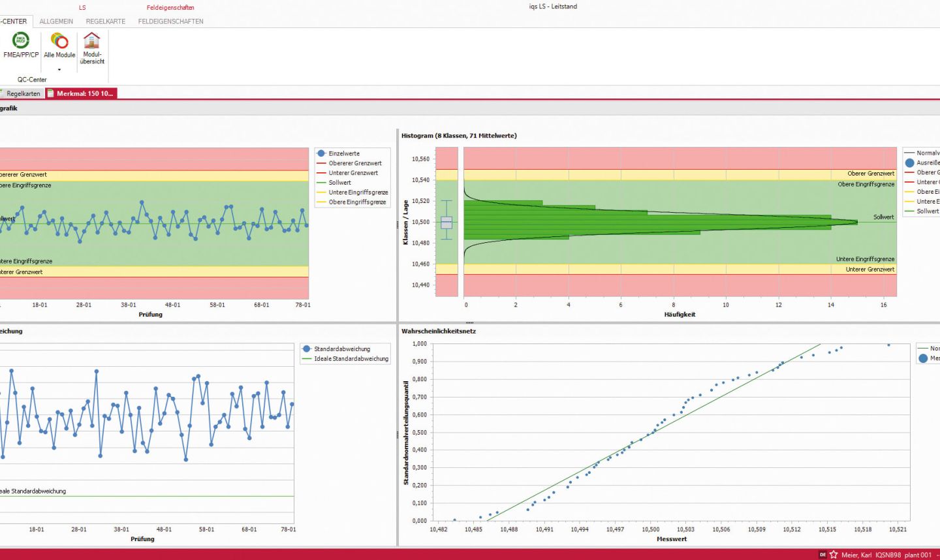Toggle Ideale Standardabweichung legend entry
The image size is (940, 560).
351,359
